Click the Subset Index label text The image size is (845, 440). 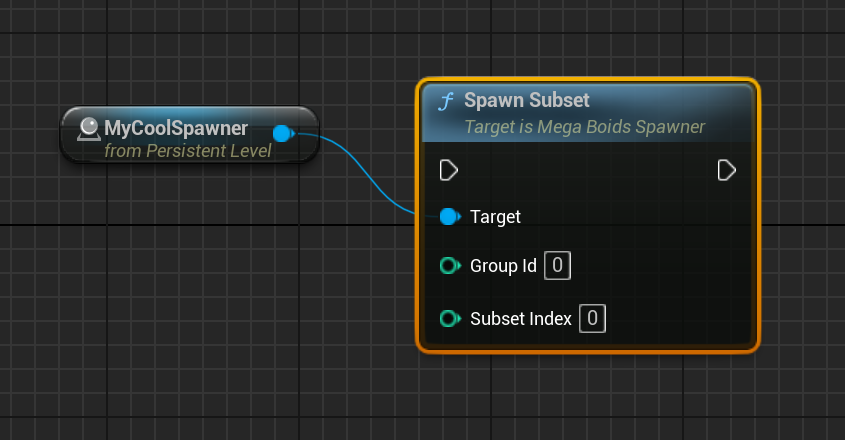(x=520, y=319)
